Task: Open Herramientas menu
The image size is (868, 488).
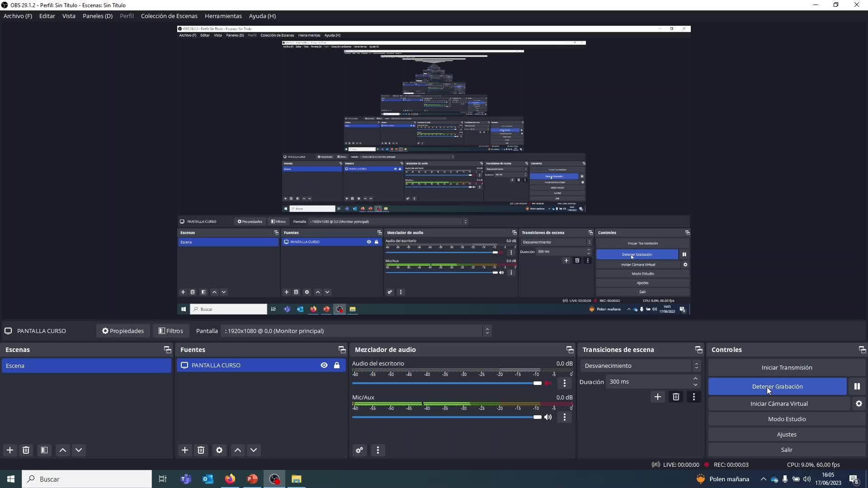Action: tap(223, 16)
